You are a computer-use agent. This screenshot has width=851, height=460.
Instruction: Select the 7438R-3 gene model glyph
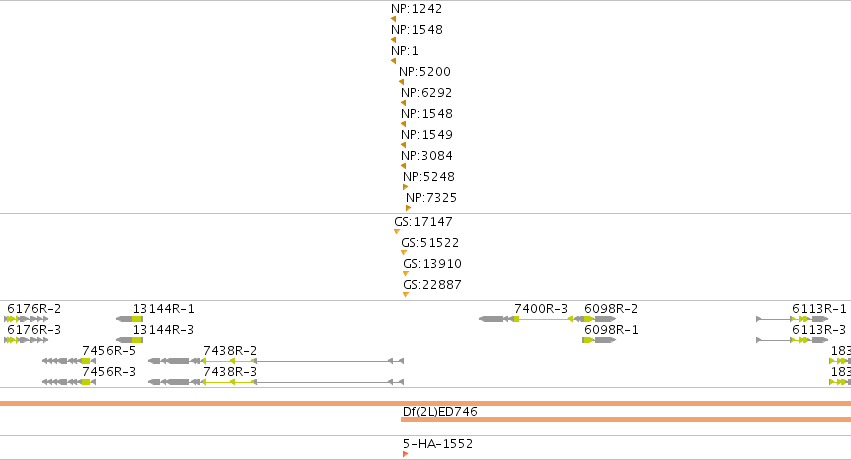tap(276, 382)
